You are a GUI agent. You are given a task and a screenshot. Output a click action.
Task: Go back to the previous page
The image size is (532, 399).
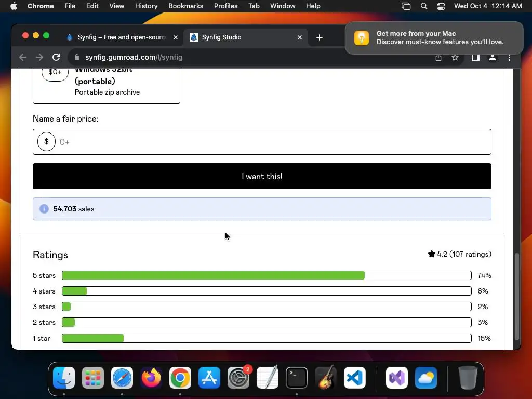click(x=23, y=57)
